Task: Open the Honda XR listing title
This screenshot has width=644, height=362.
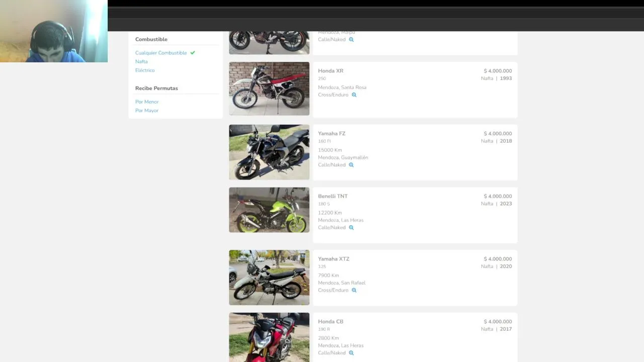Action: click(x=331, y=71)
